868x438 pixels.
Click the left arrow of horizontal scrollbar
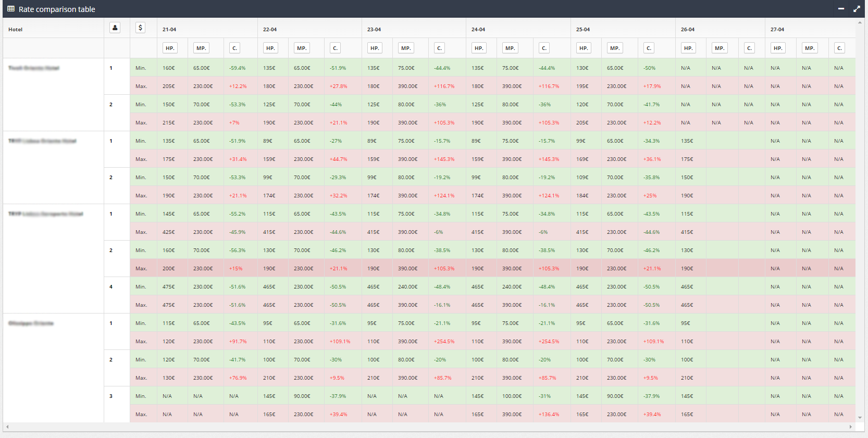click(7, 427)
